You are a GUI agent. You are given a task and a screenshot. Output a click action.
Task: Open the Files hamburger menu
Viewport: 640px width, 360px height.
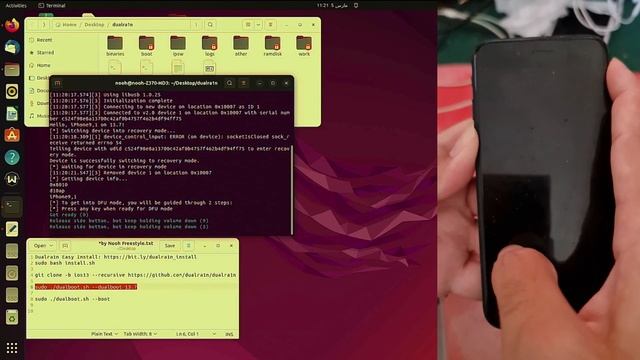[270, 25]
